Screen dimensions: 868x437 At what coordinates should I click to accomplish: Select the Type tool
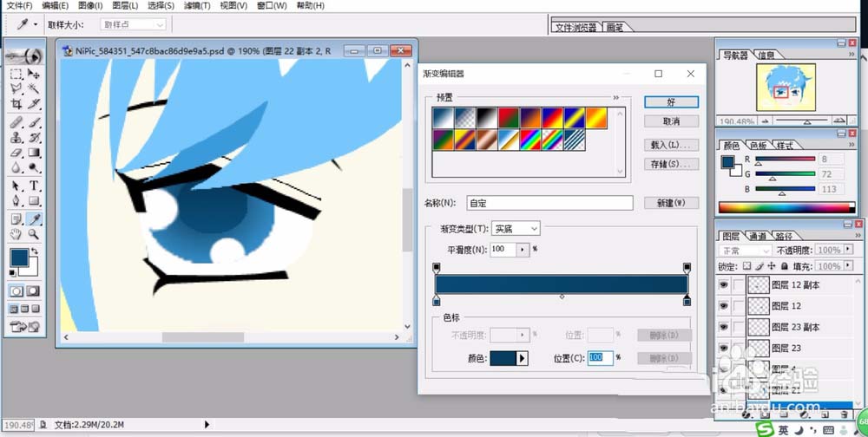tap(34, 186)
